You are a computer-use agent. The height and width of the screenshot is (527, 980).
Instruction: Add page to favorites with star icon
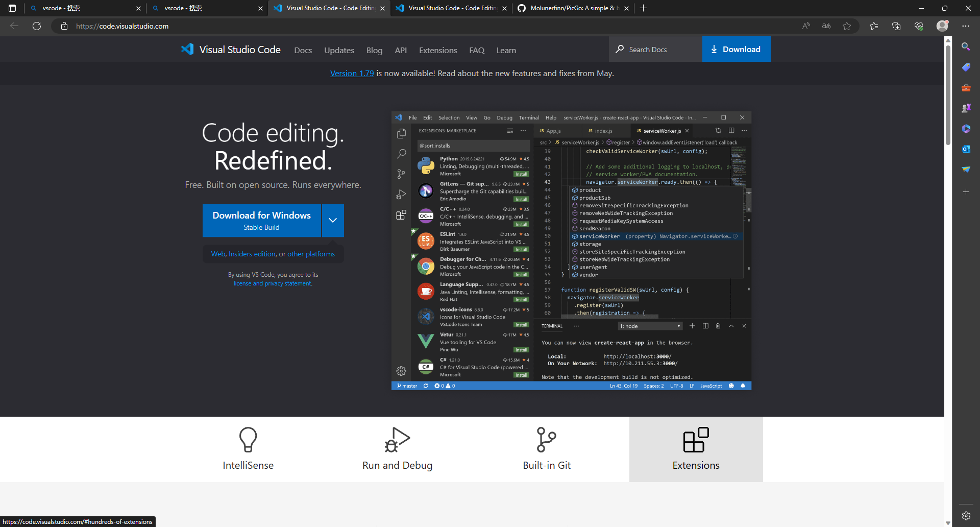(847, 26)
